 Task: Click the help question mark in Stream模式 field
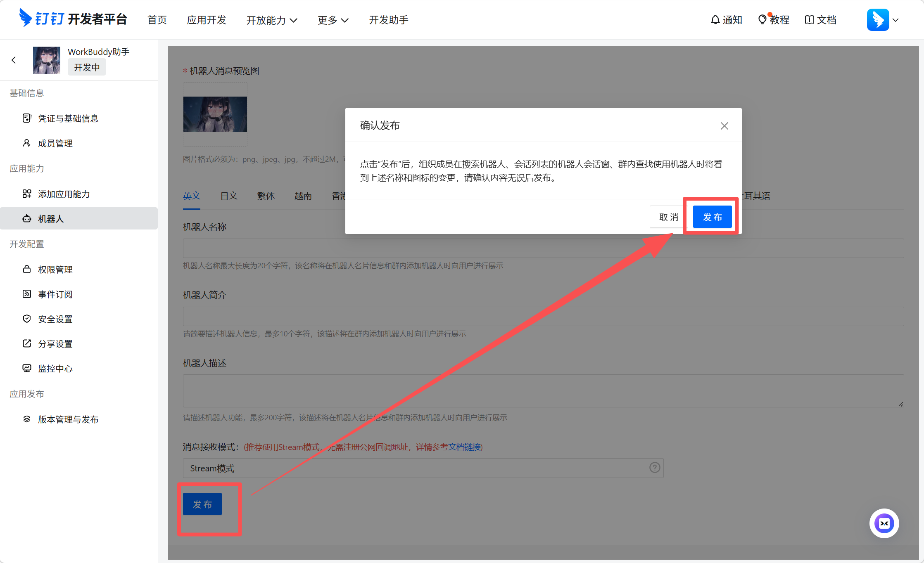click(x=655, y=468)
